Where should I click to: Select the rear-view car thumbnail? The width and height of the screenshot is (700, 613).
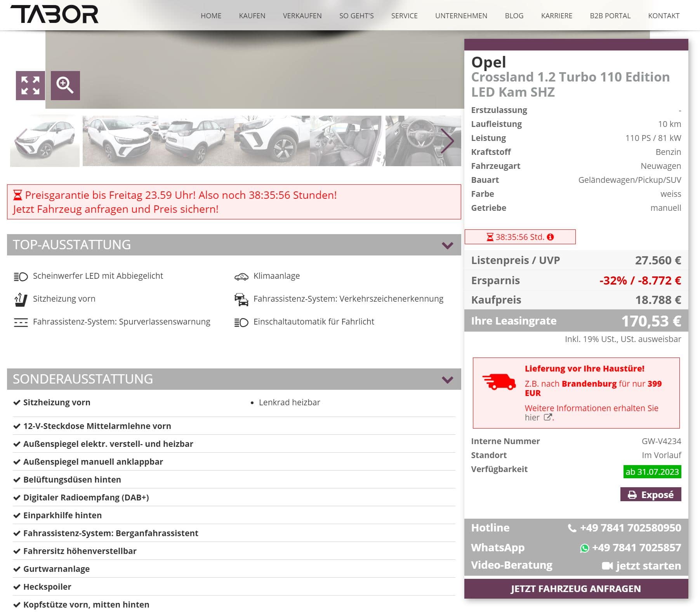click(x=196, y=141)
